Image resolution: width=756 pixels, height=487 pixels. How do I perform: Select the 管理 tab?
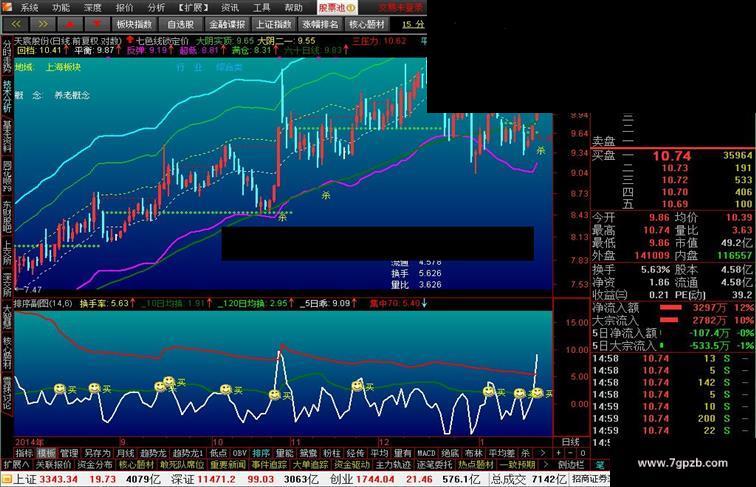(69, 453)
